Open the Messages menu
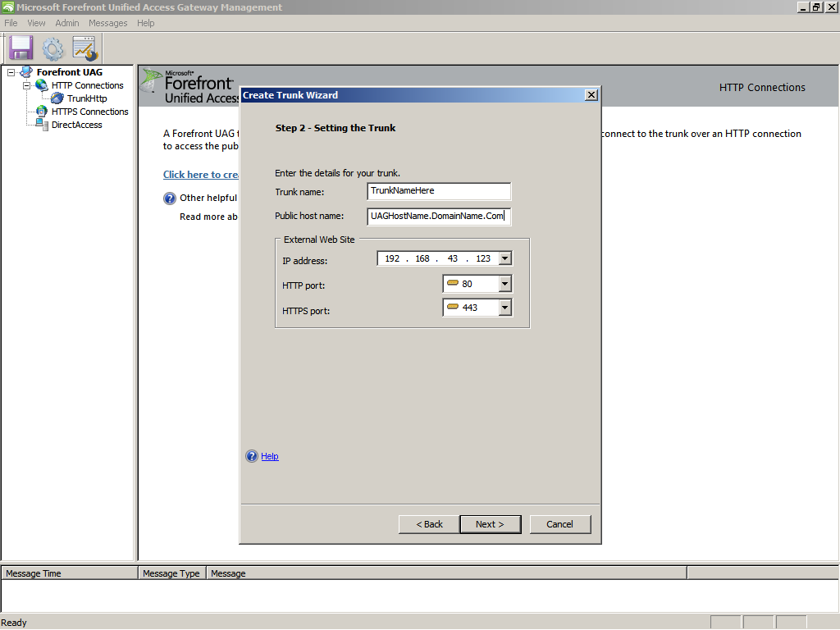This screenshot has height=630, width=840. [x=108, y=23]
